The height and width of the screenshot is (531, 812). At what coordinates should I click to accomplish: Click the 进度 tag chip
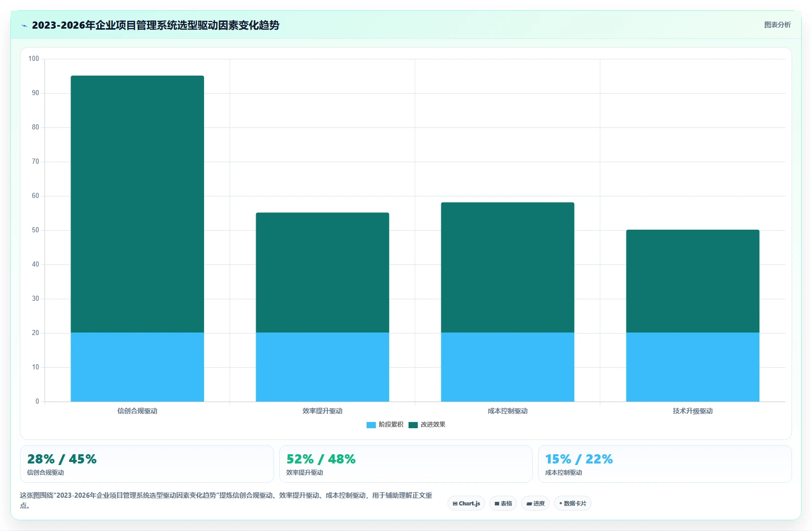click(535, 503)
